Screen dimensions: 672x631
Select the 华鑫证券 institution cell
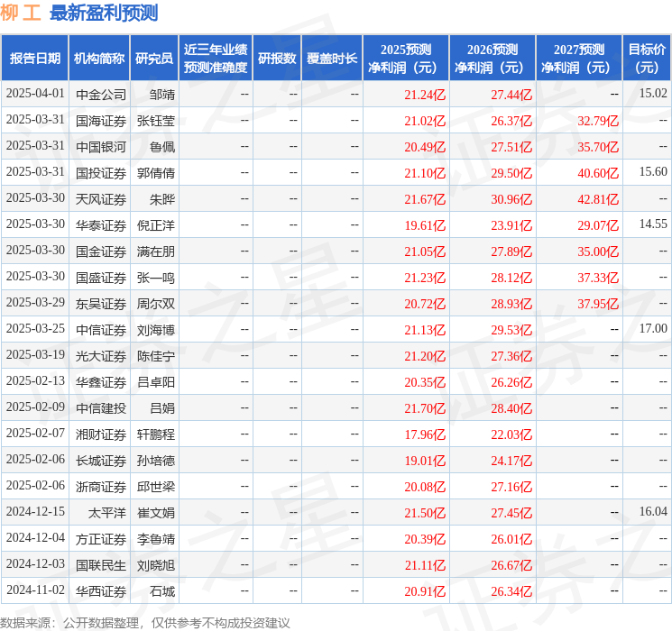[x=101, y=382]
